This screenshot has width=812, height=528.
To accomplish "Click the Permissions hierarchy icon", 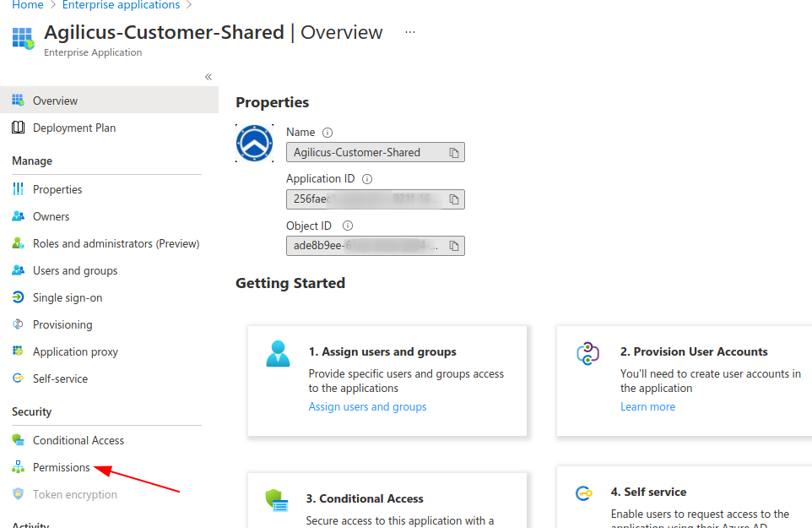I will (18, 467).
